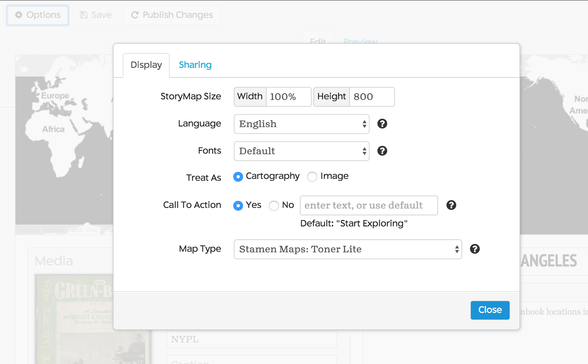Click the Publish Changes refresh icon
The width and height of the screenshot is (588, 364).
[135, 15]
